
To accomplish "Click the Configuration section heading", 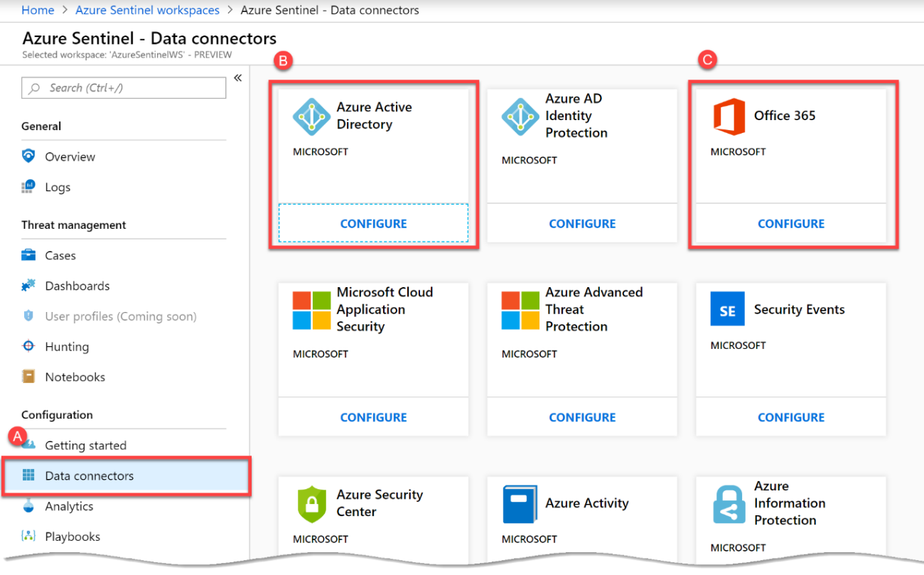I will 57,415.
